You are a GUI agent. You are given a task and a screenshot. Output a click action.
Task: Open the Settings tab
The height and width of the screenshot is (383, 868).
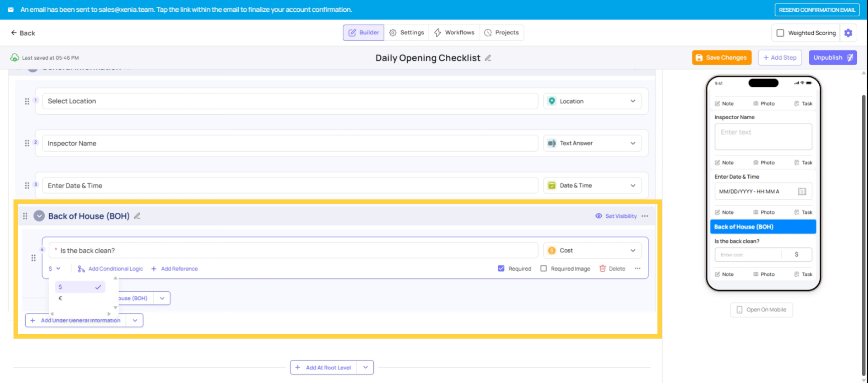tap(406, 33)
